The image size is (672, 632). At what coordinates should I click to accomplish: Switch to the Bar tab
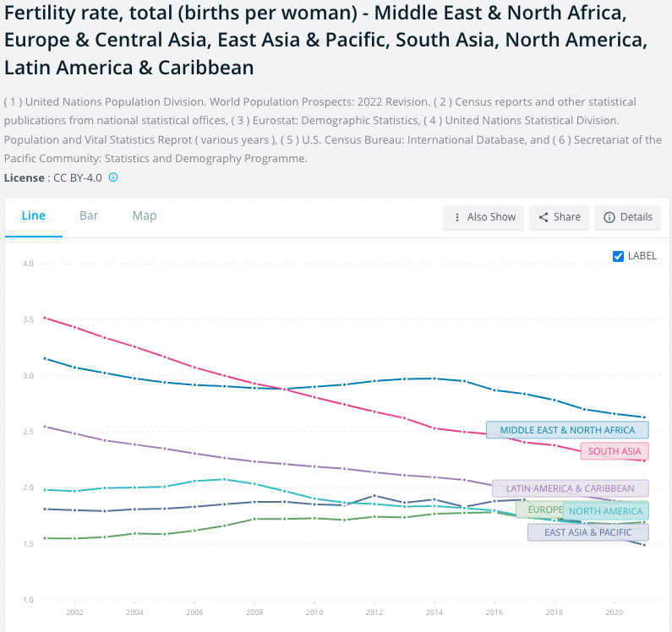[89, 215]
